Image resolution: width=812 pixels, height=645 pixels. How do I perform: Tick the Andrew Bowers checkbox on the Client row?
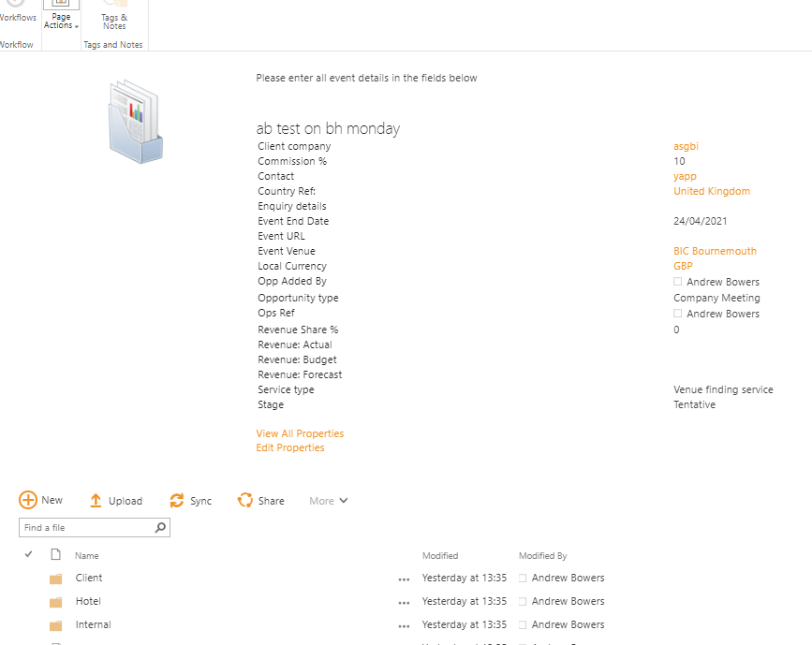pos(524,578)
